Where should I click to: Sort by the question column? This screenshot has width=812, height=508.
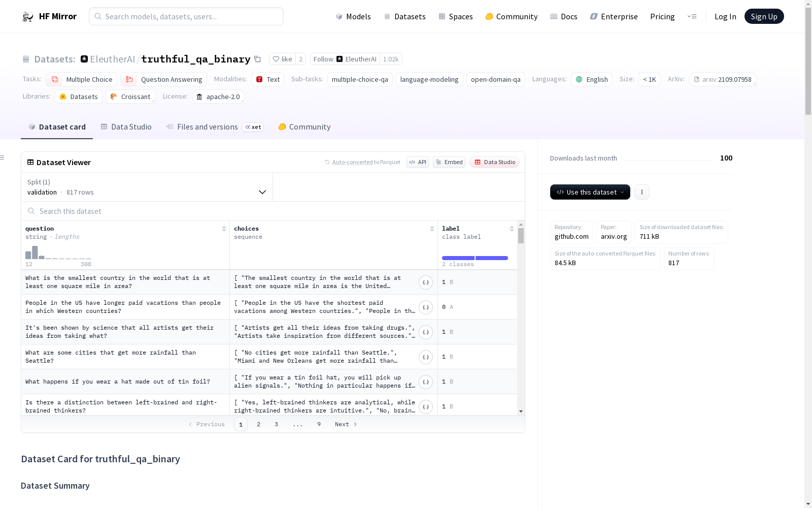pos(224,229)
